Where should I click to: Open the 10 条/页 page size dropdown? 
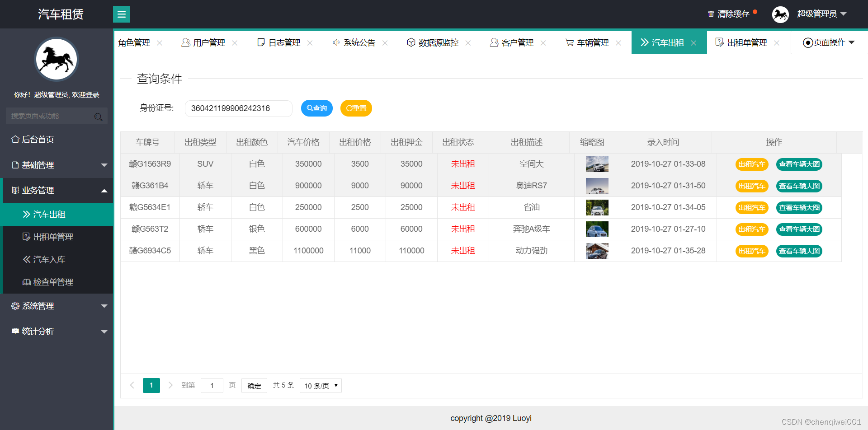coord(321,385)
